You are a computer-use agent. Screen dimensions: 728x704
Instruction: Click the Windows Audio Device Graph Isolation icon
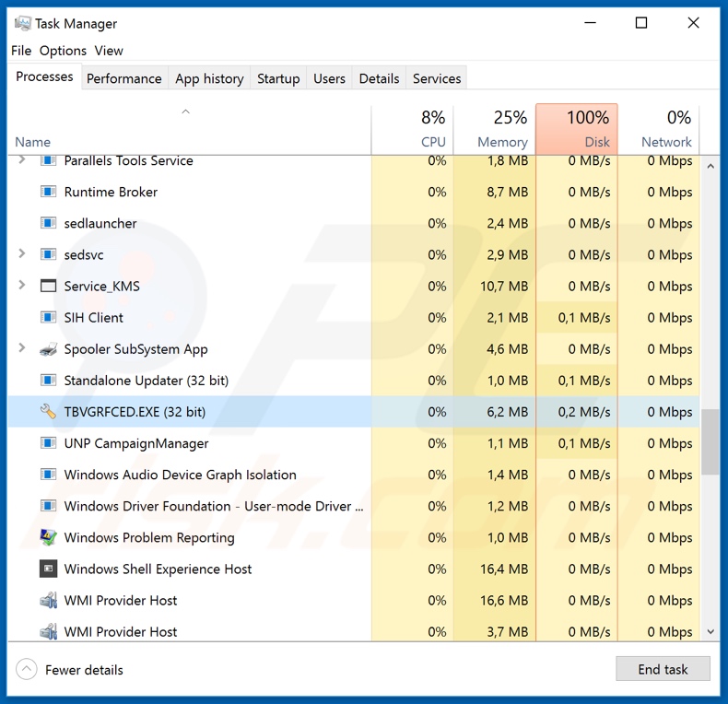pos(48,475)
